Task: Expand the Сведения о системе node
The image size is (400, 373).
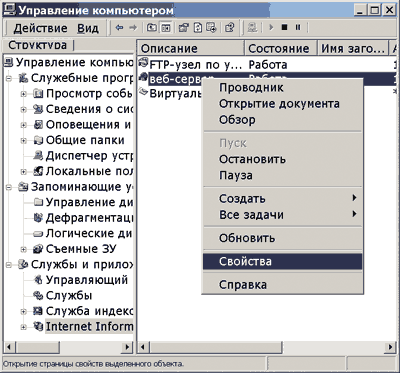Action: tap(24, 109)
